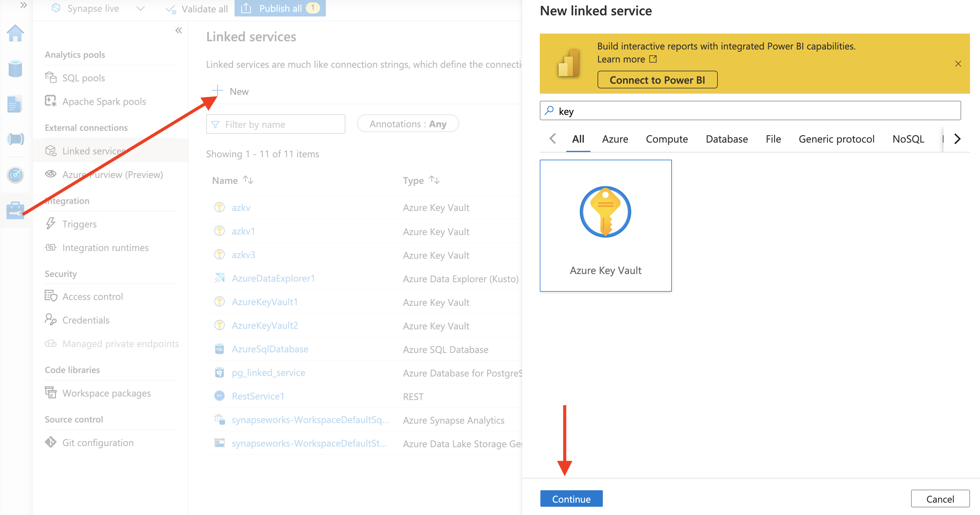Sort linked services by Name column
This screenshot has height=515, width=980.
(x=248, y=180)
